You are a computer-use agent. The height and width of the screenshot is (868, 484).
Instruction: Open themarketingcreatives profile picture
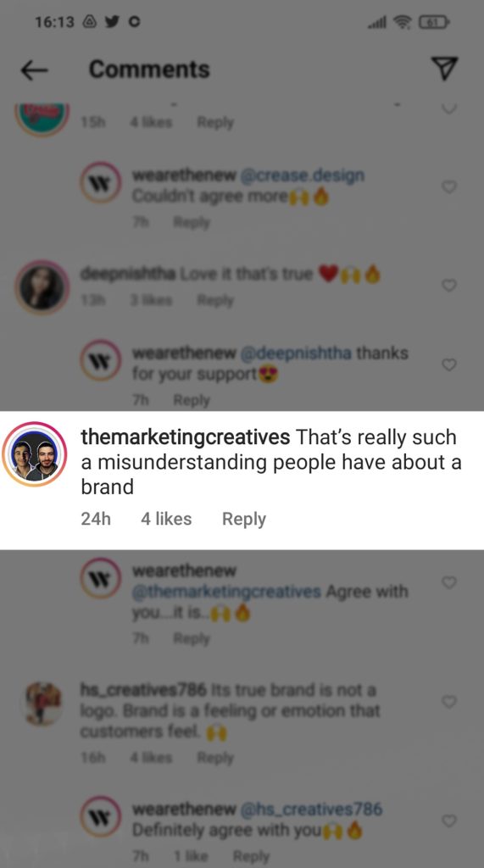tap(35, 454)
